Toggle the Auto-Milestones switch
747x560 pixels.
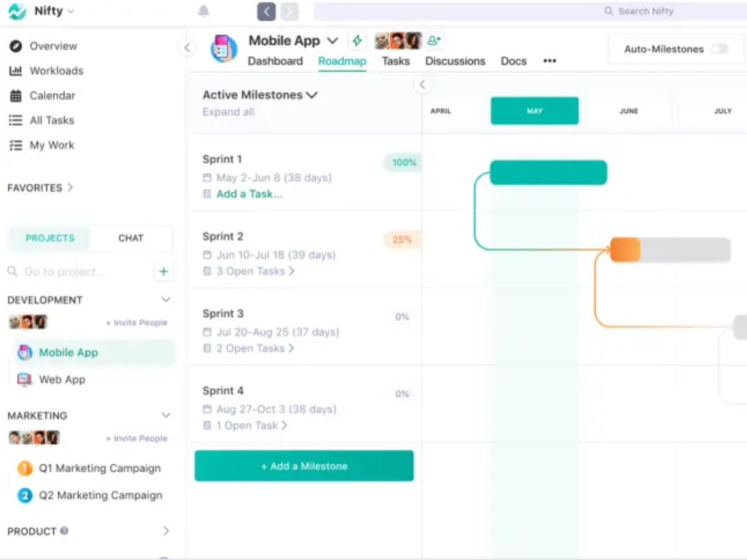pyautogui.click(x=720, y=49)
